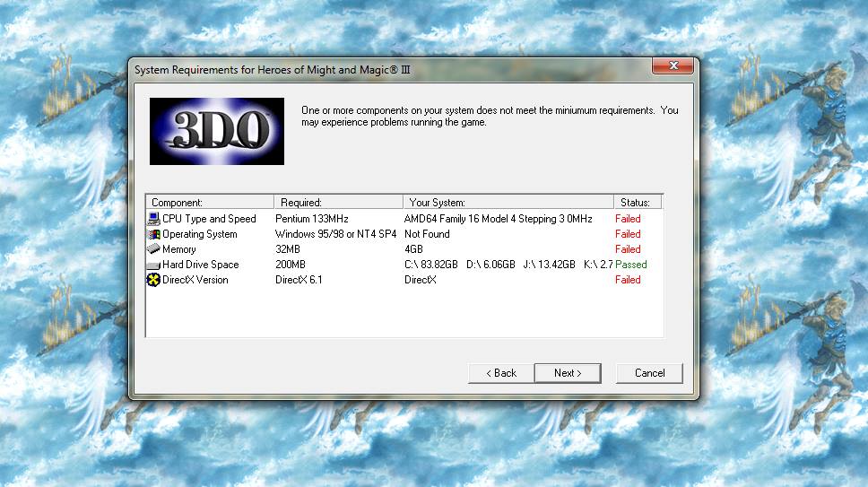Click the Not Found system value
868x487 pixels.
click(x=427, y=234)
